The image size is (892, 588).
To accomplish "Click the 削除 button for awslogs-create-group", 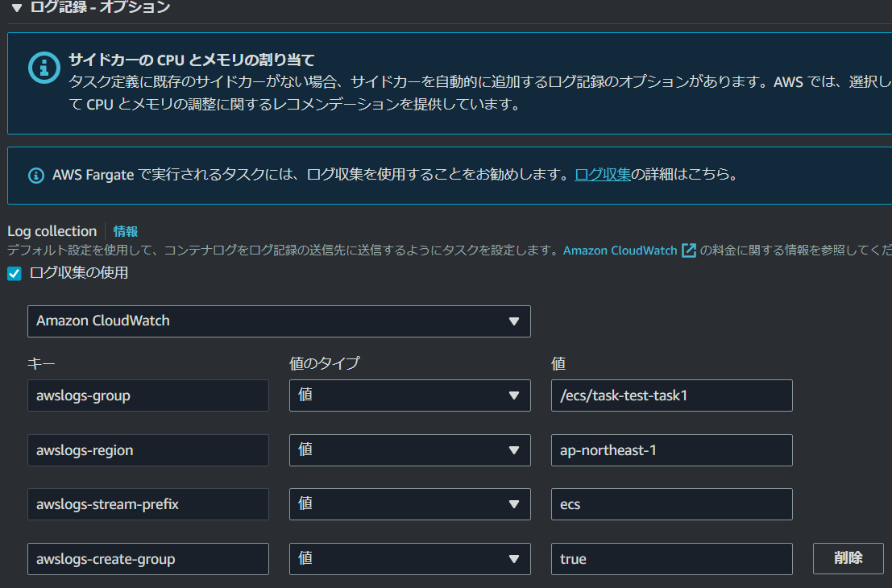I will (x=848, y=558).
